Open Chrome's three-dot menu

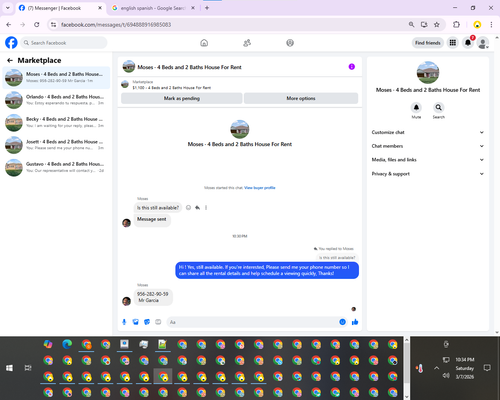click(x=491, y=24)
